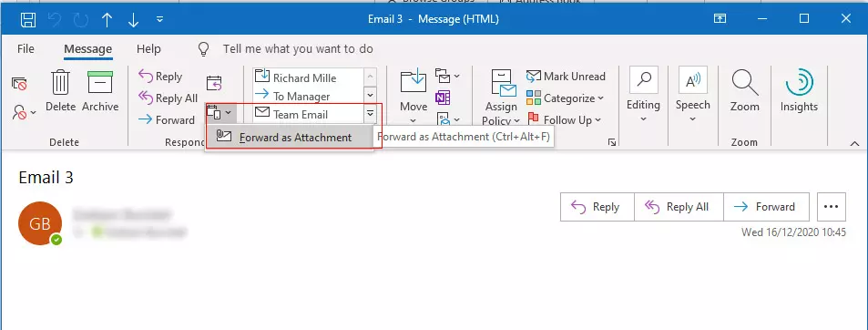Open the Categorize dropdown
The image size is (868, 330).
[565, 98]
